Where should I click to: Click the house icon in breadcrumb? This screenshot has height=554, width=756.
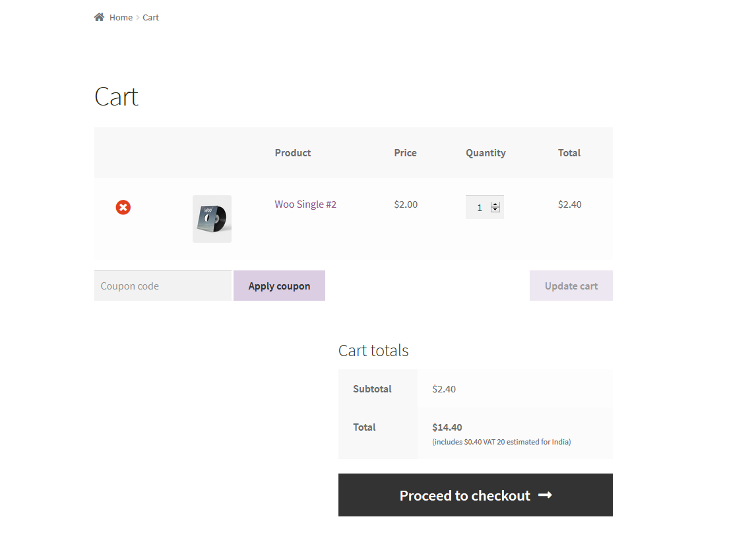99,17
